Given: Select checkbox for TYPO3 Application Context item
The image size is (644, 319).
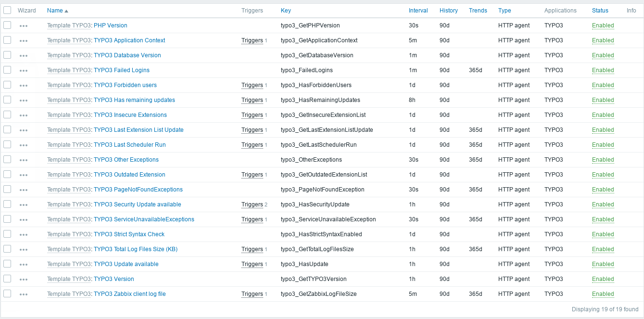Looking at the screenshot, I should [7, 40].
